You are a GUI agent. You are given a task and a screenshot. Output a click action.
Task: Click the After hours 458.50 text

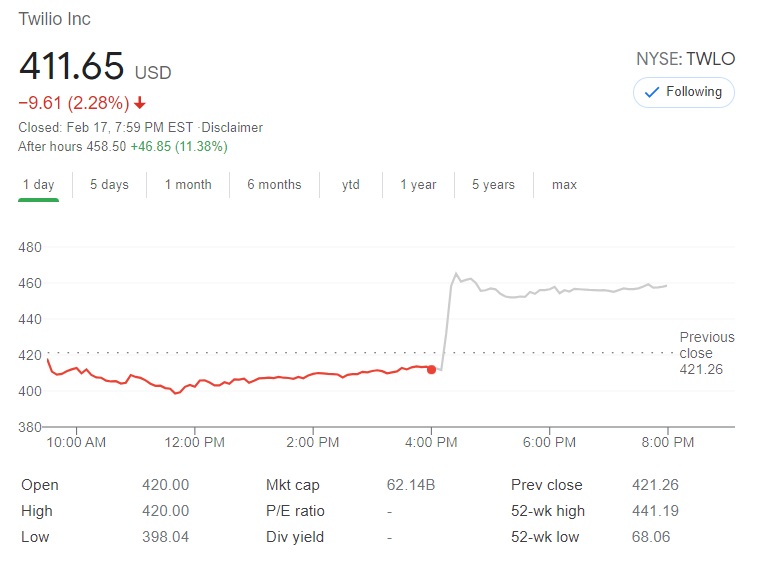tap(72, 146)
